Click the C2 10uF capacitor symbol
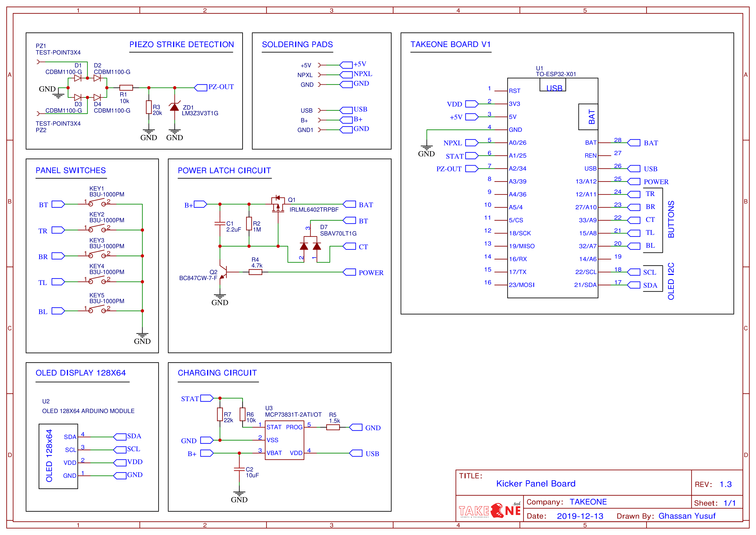 point(239,469)
